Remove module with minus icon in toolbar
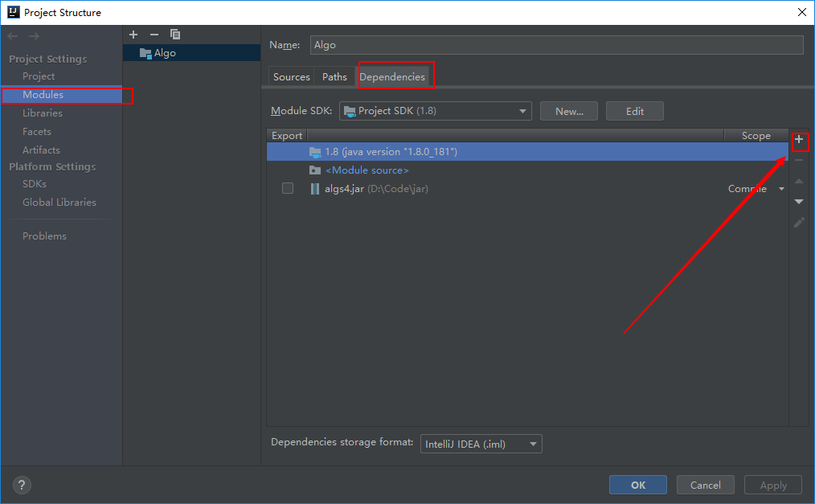The height and width of the screenshot is (504, 815). tap(154, 35)
